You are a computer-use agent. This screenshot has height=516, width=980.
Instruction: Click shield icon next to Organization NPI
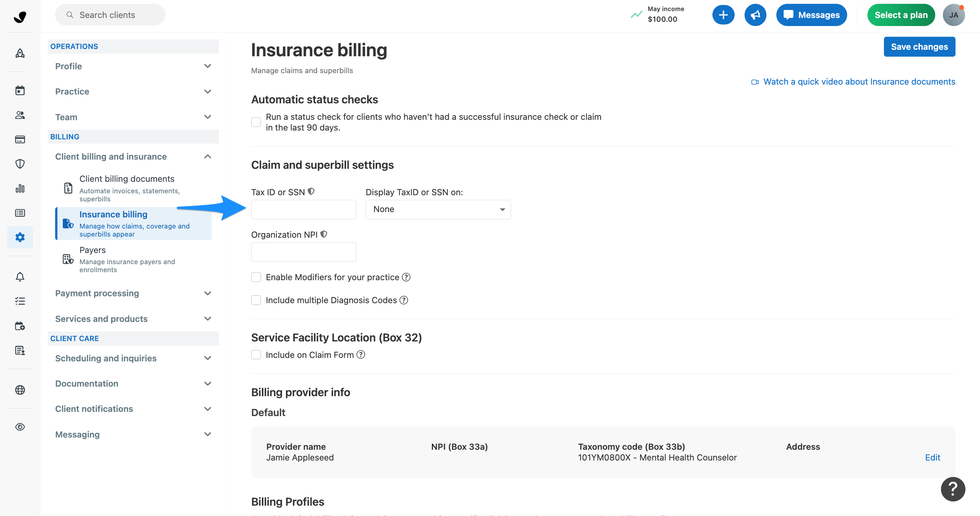coord(324,234)
